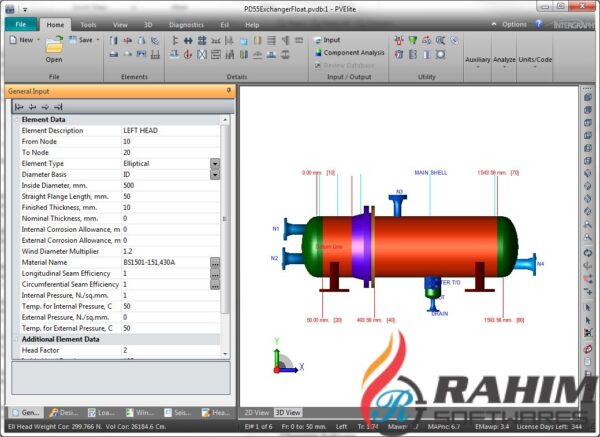Click the Save disk icon
The image size is (600, 437).
(x=72, y=40)
